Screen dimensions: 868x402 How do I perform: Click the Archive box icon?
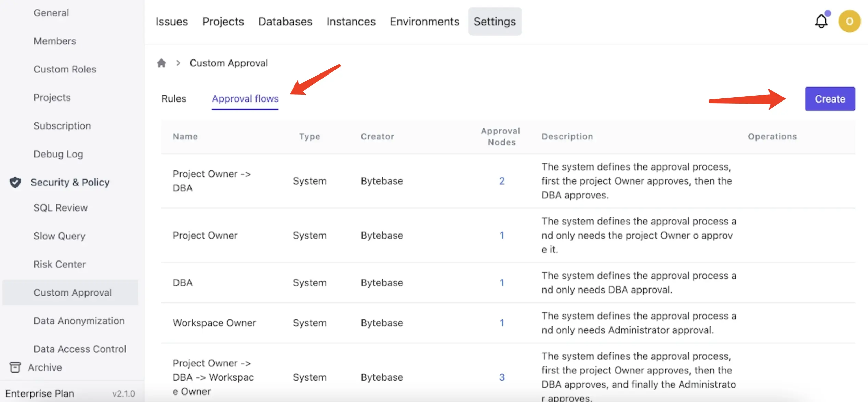(x=15, y=367)
